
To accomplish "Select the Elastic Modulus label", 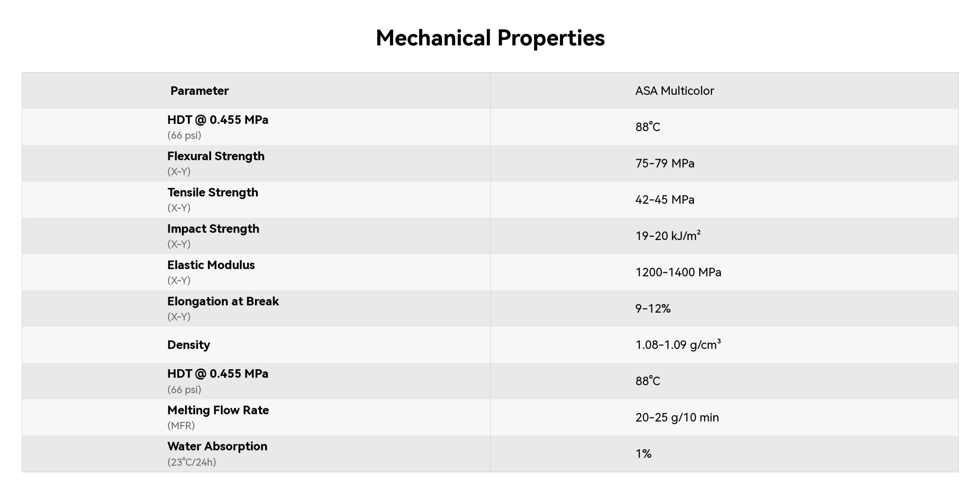I will pyautogui.click(x=211, y=265).
